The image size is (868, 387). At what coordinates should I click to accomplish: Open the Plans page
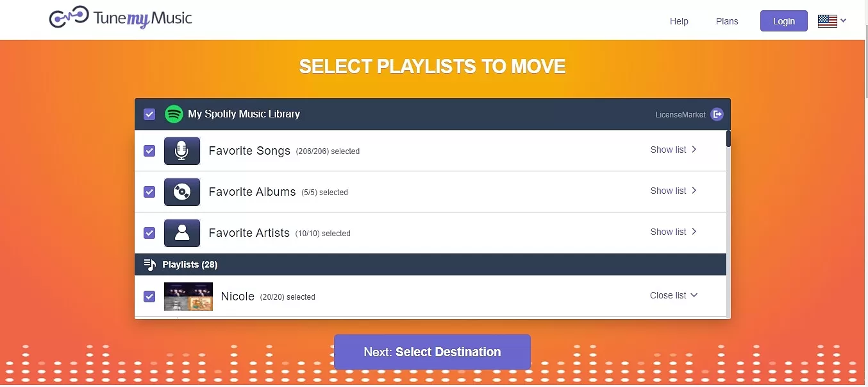pos(727,21)
